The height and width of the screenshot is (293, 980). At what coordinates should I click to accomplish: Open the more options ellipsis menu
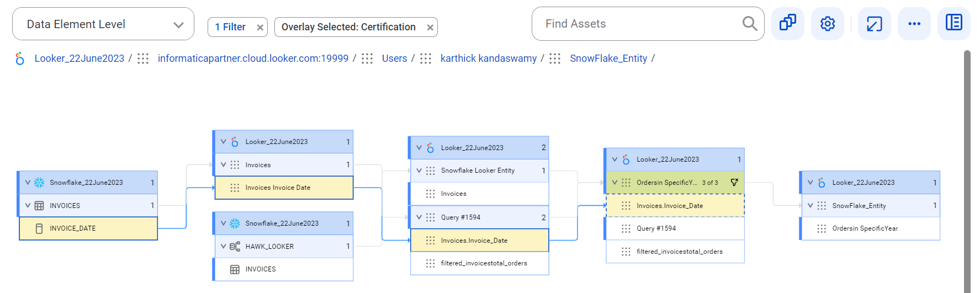pyautogui.click(x=914, y=24)
